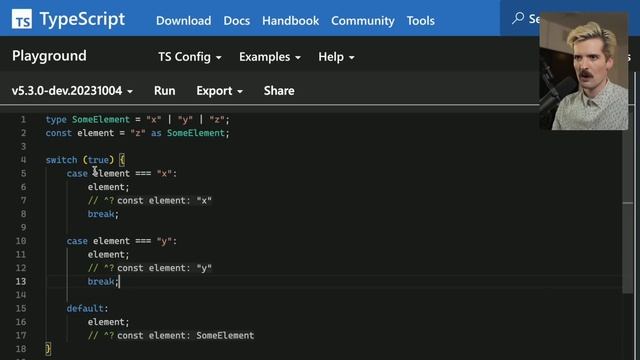Click the Playground heading

[49, 56]
